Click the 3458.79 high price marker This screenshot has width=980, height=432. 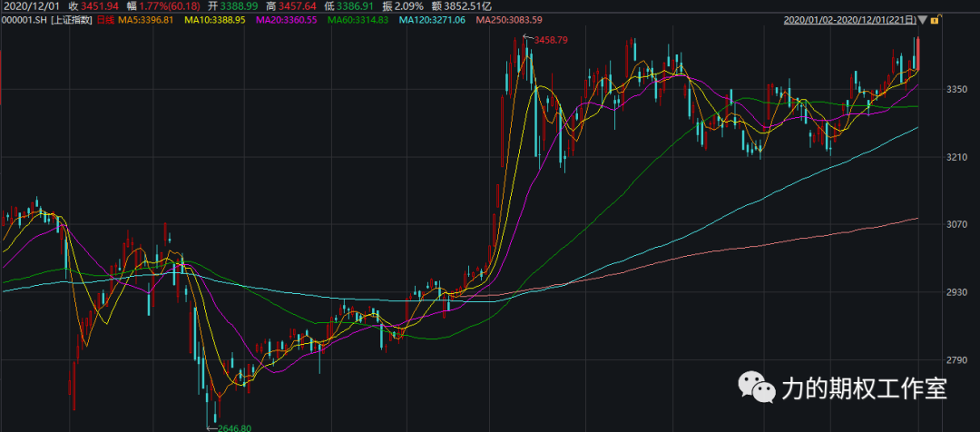[550, 39]
